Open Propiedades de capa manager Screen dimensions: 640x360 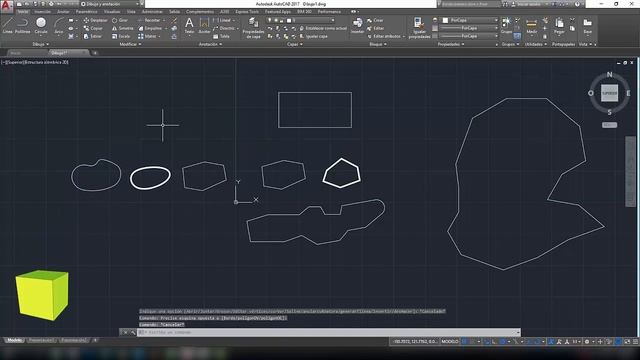point(253,28)
